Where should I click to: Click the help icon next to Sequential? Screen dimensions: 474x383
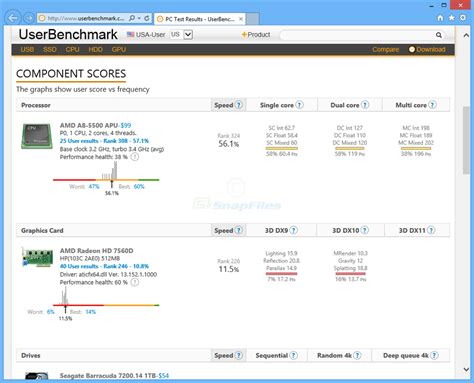[x=293, y=355]
